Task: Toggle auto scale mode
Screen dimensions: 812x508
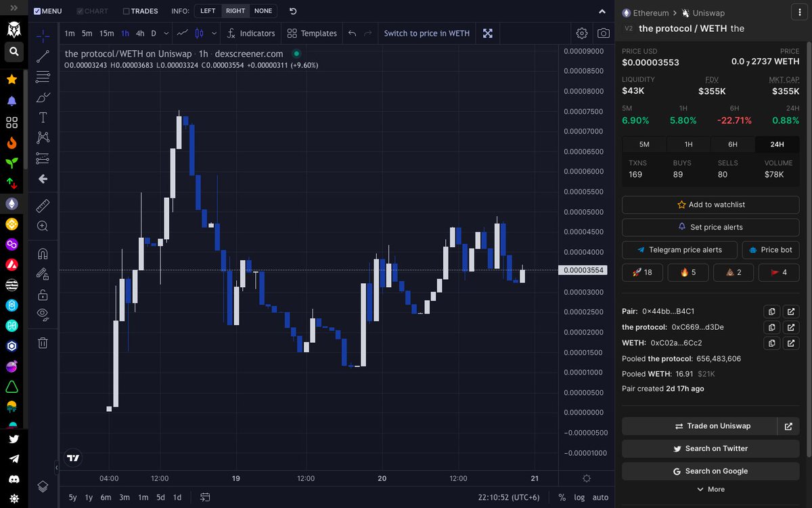Action: [600, 497]
